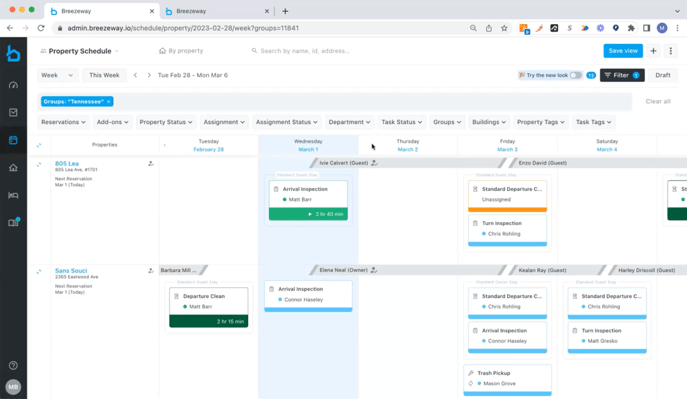Screen dimensions: 687x399
Task: Open the tasks checkmark icon in sidebar
Action: point(13,113)
